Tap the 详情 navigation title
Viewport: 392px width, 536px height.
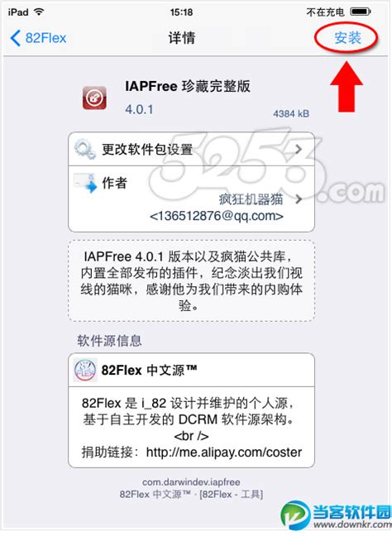pyautogui.click(x=181, y=37)
